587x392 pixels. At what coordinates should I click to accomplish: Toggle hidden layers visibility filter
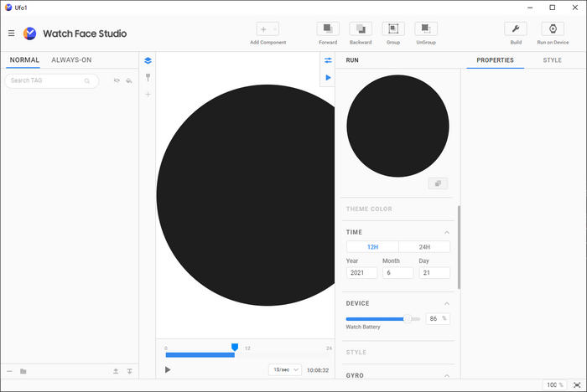pos(117,81)
